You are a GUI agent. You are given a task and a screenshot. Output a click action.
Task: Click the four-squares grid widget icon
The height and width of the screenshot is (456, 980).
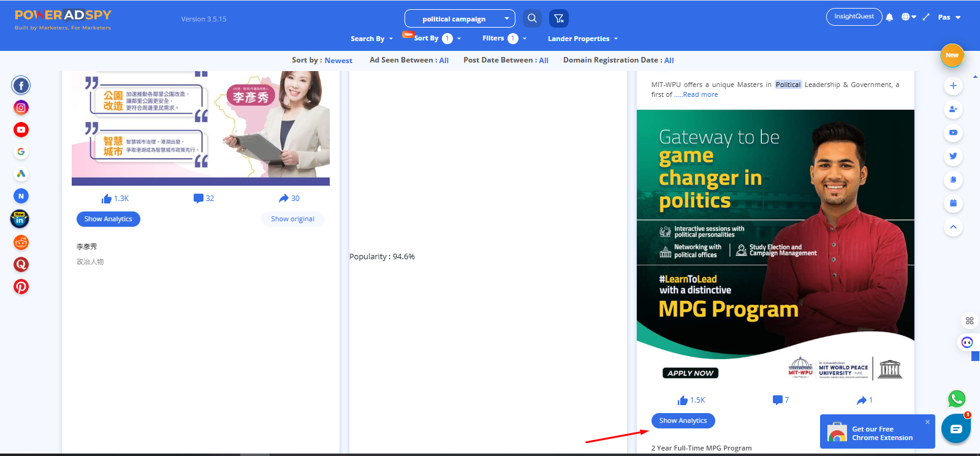[x=970, y=321]
